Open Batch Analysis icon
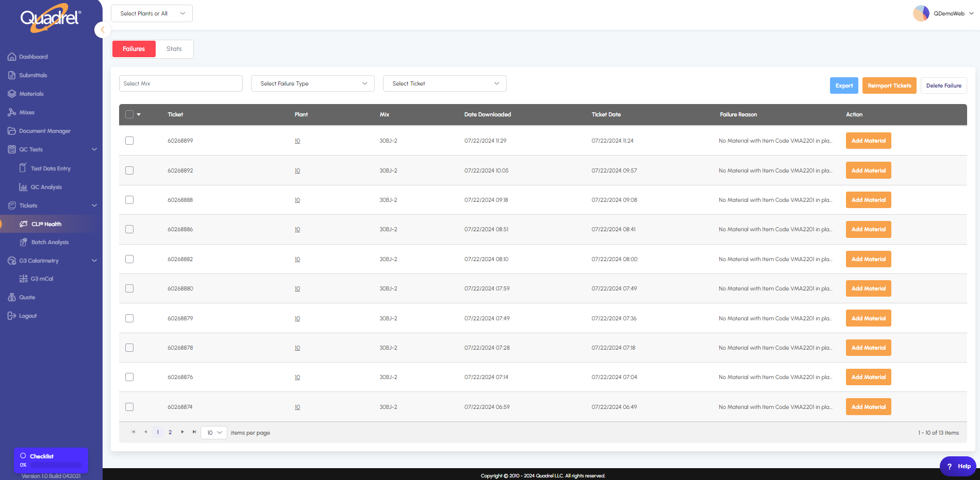This screenshot has height=480, width=980. pos(24,242)
